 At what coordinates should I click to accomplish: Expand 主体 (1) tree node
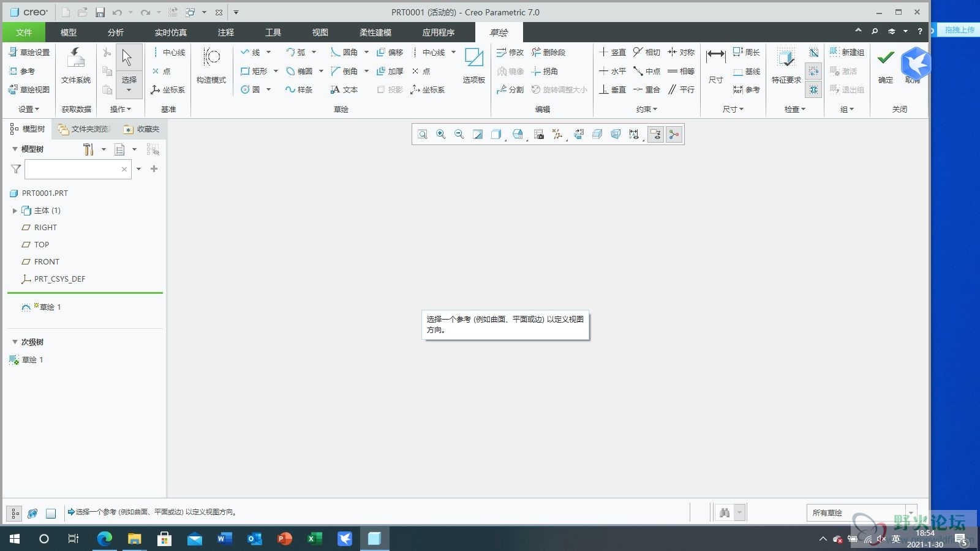click(15, 211)
